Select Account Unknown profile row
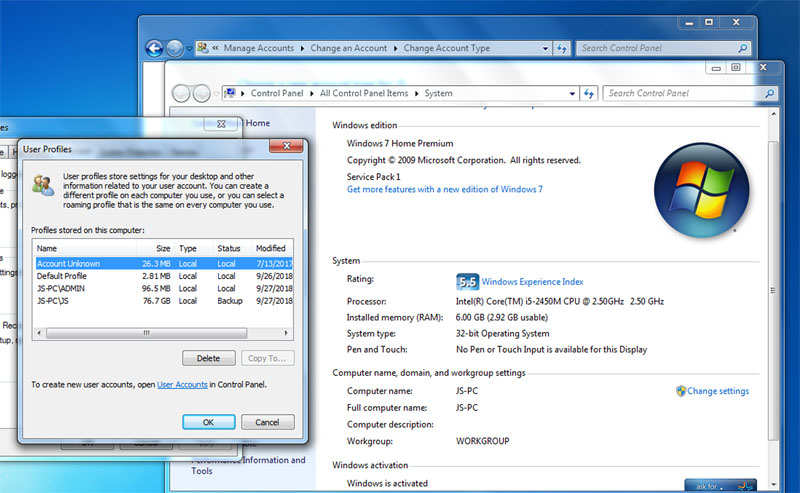This screenshot has height=493, width=800. coord(164,264)
